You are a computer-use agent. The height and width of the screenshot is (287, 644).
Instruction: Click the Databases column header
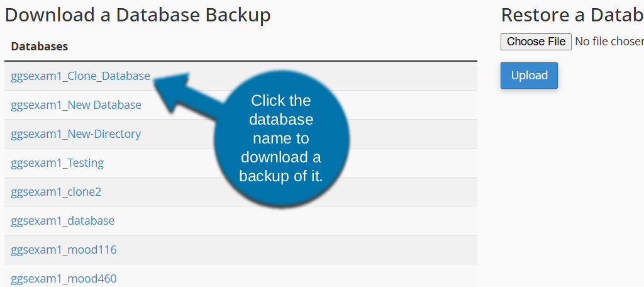[40, 47]
